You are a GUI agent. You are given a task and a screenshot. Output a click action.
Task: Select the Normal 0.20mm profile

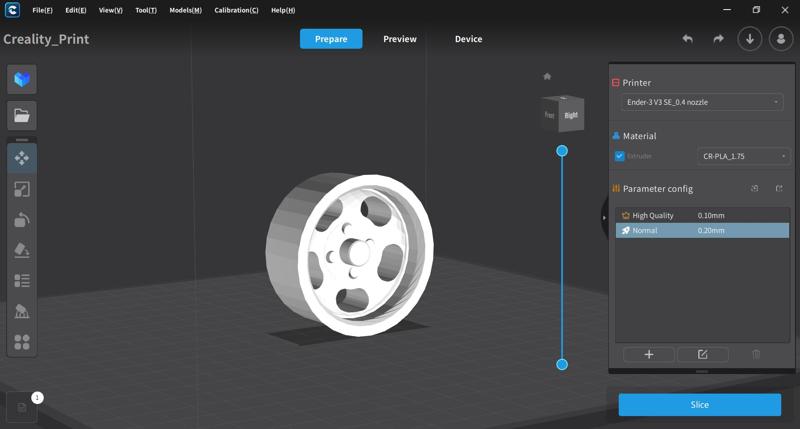(702, 230)
